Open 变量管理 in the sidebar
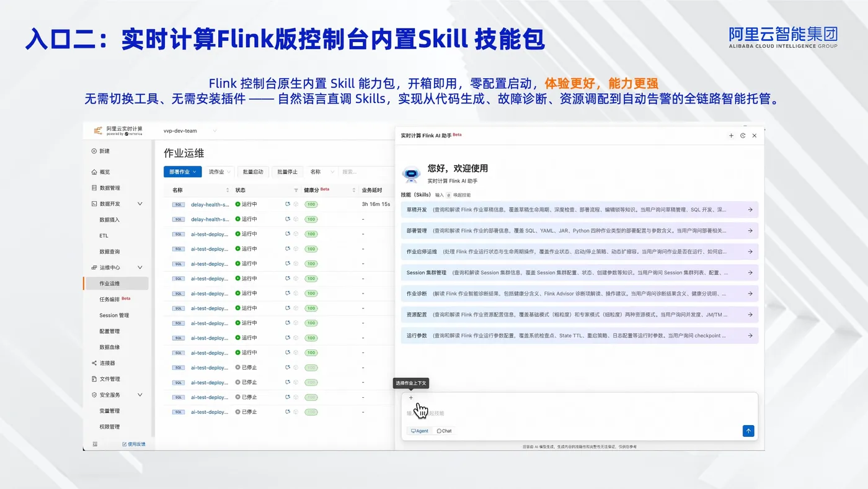Viewport: 868px width, 489px height. pos(110,411)
